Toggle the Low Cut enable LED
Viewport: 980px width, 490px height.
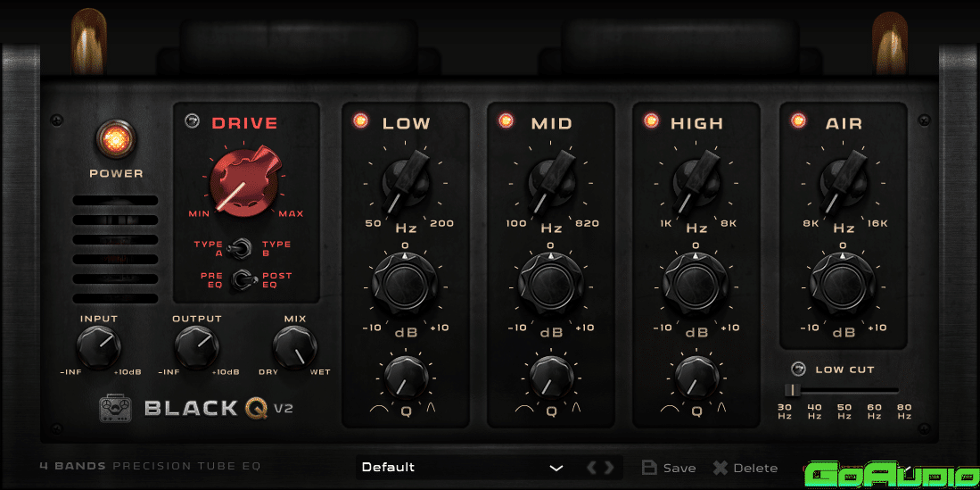point(798,370)
